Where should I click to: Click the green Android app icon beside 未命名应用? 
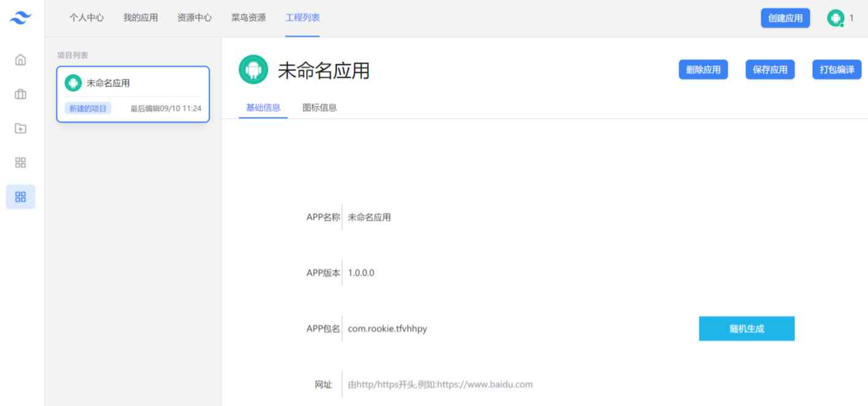pos(254,69)
